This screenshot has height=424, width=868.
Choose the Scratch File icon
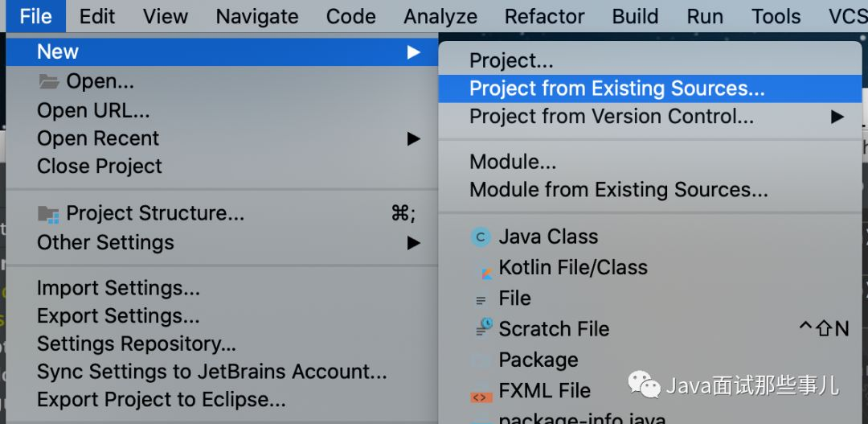[x=484, y=327]
